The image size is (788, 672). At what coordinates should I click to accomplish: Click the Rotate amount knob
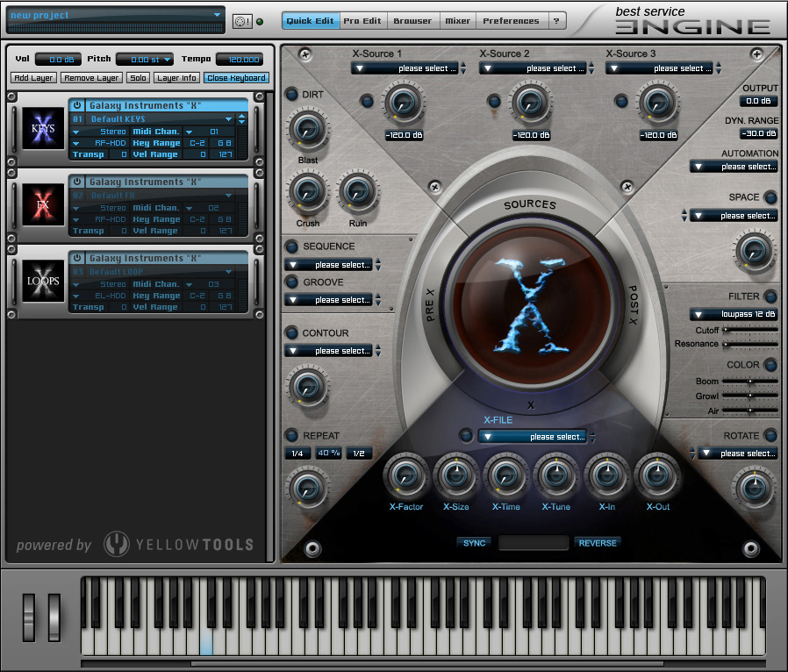754,488
